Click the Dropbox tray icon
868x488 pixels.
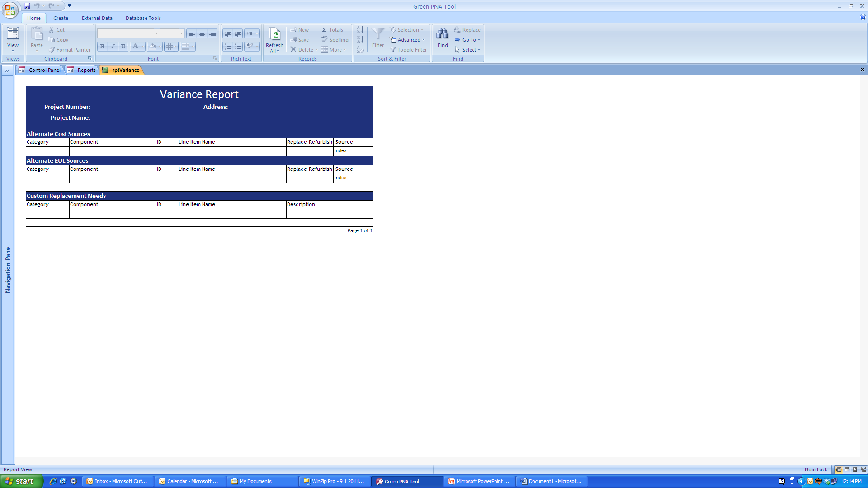(x=826, y=481)
